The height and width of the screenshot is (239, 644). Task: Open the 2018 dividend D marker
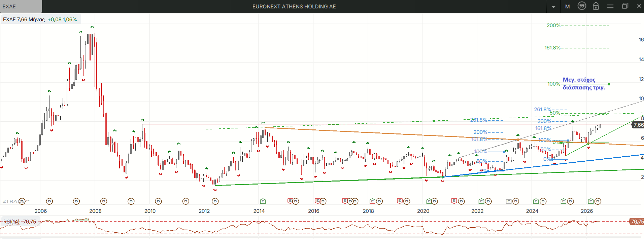379,201
